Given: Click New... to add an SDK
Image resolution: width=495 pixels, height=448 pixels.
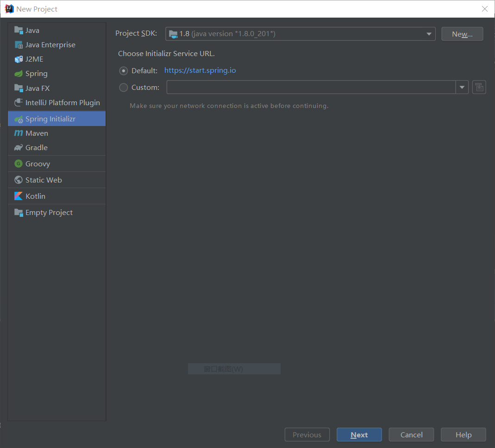Looking at the screenshot, I should (462, 34).
